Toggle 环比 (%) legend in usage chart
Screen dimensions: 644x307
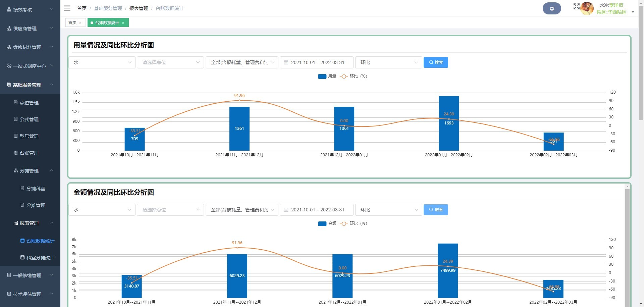pyautogui.click(x=354, y=76)
